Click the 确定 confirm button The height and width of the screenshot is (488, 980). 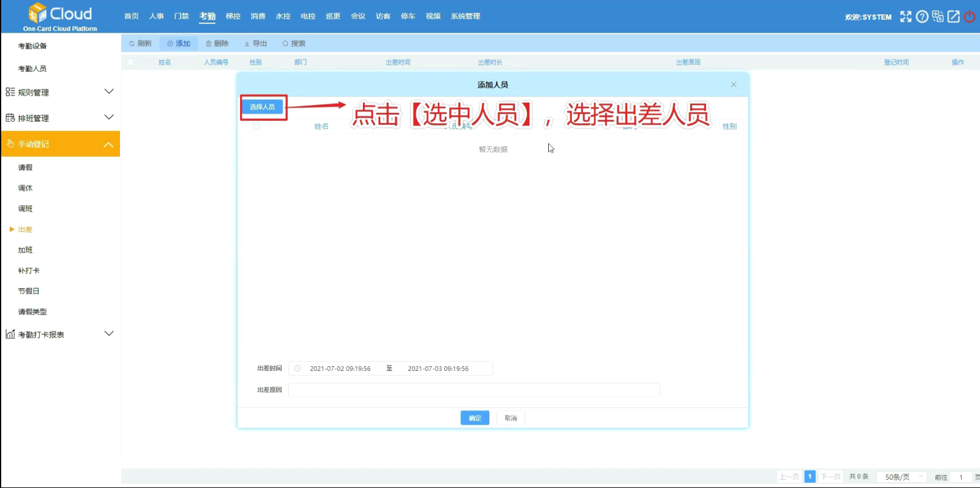(x=475, y=418)
